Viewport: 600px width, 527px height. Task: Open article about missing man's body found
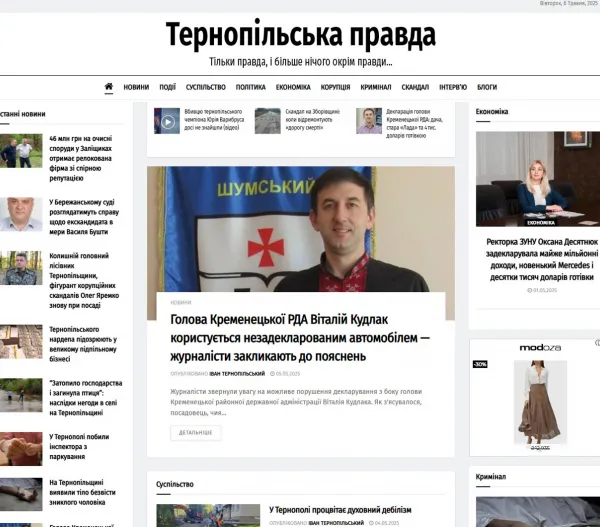(x=82, y=492)
